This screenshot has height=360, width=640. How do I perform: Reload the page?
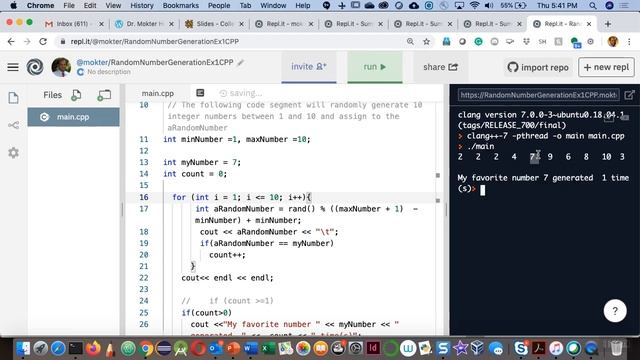click(x=43, y=42)
